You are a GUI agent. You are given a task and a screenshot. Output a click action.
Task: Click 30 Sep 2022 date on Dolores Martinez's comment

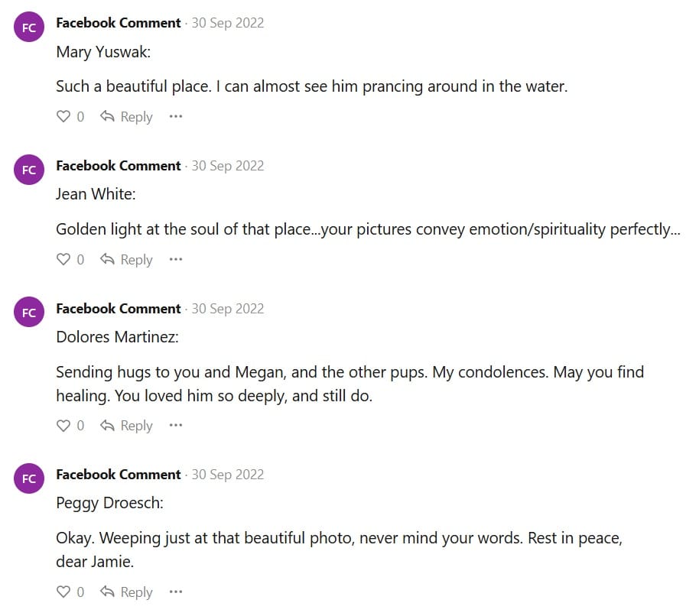point(227,309)
